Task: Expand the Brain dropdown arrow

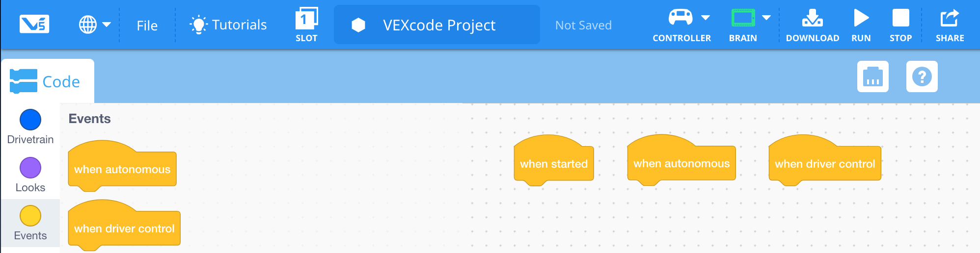Action: point(766,18)
